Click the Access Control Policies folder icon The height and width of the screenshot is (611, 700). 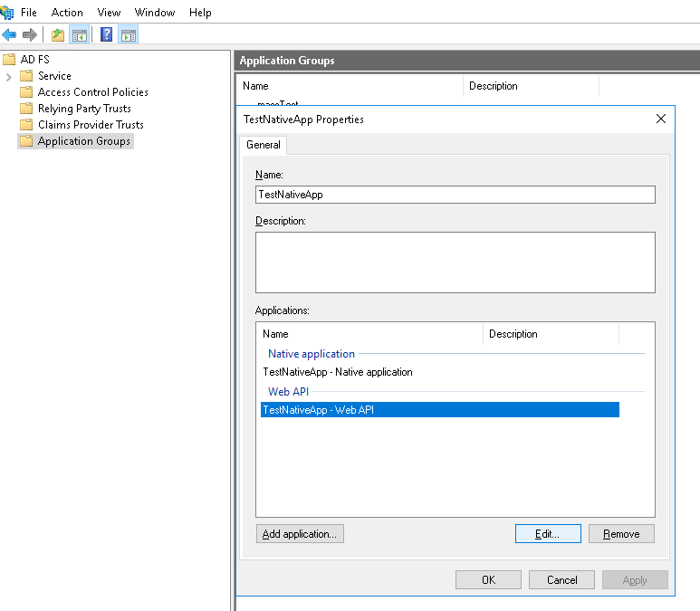coord(26,92)
